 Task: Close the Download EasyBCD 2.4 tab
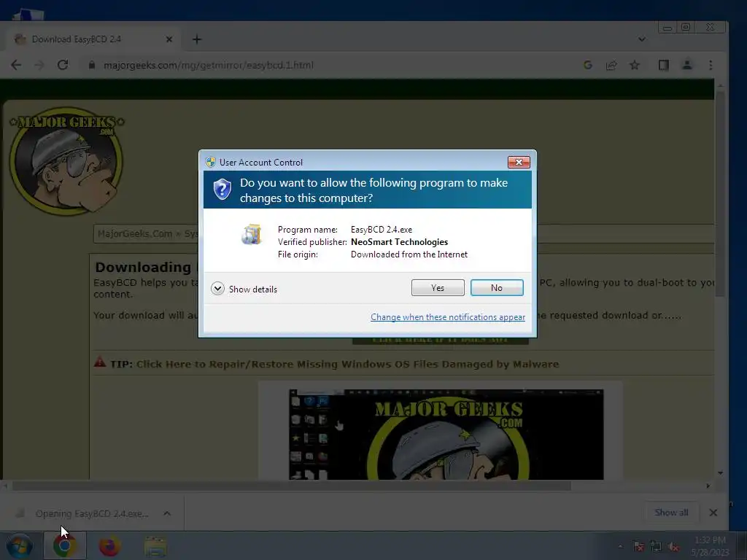(169, 39)
